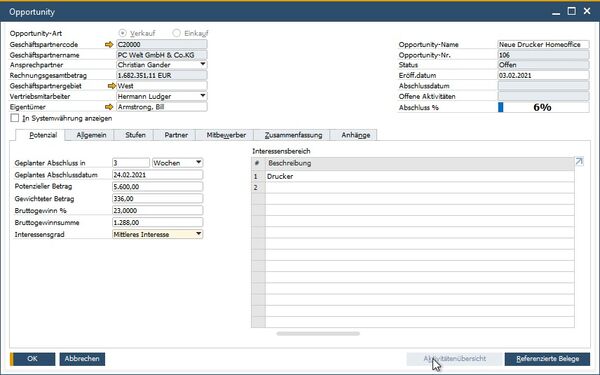Switch to the Zusammenfassung tab
The image size is (600, 375).
[x=293, y=135]
